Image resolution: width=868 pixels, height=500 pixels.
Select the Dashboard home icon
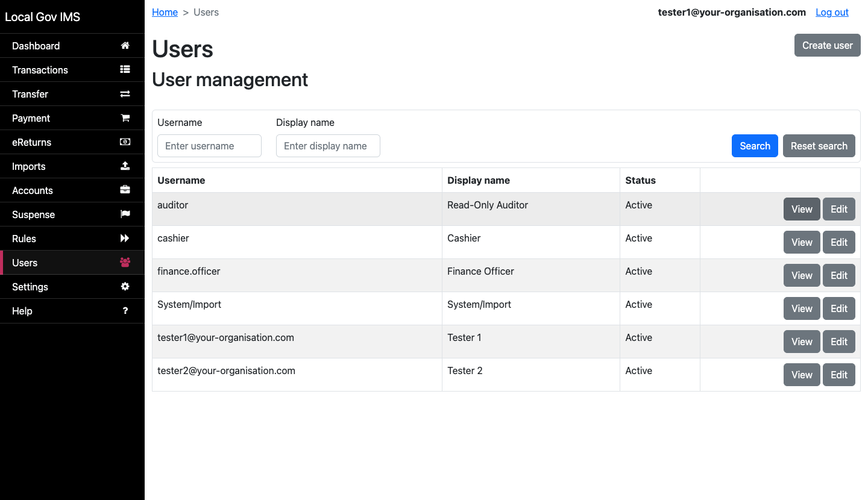pos(125,45)
